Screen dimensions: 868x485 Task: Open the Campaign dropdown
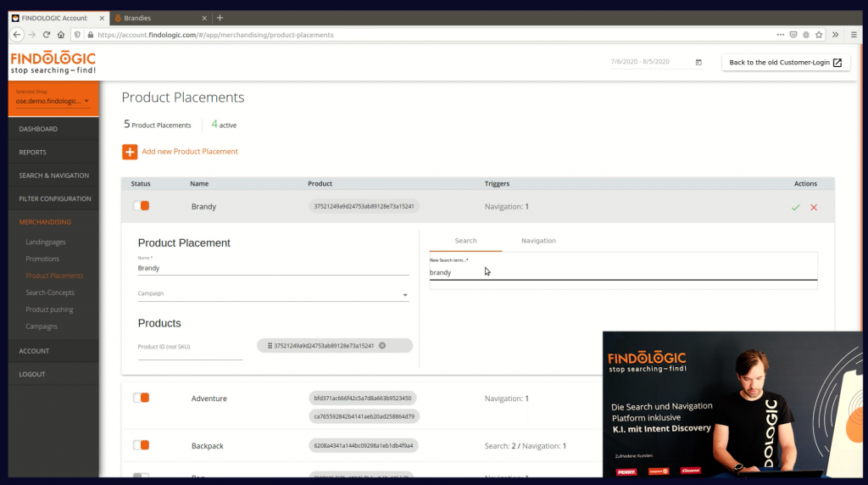click(x=273, y=294)
